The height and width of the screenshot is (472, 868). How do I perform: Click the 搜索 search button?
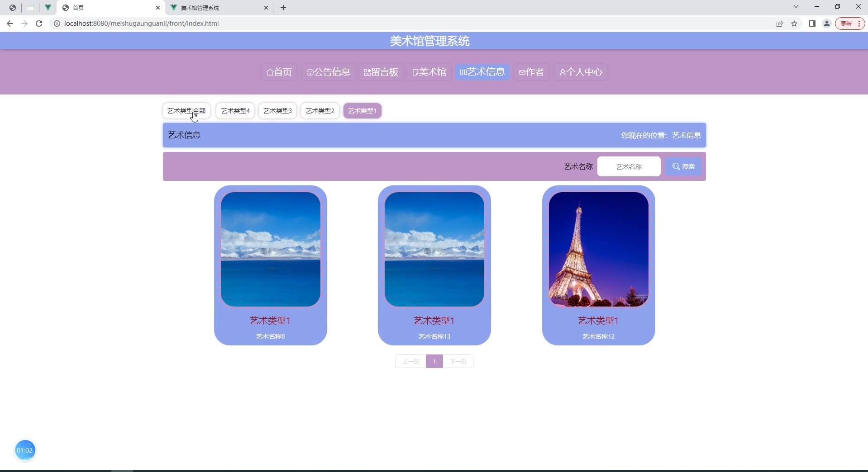pyautogui.click(x=683, y=166)
